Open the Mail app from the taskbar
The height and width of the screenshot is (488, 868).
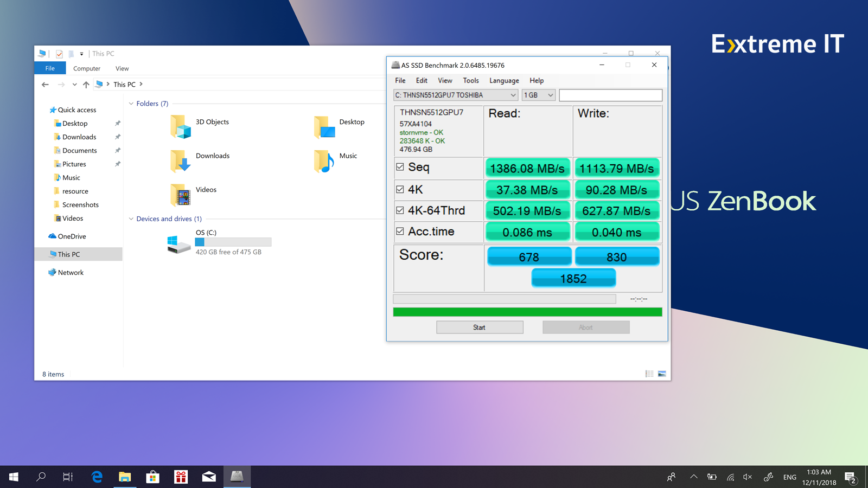[209, 477]
